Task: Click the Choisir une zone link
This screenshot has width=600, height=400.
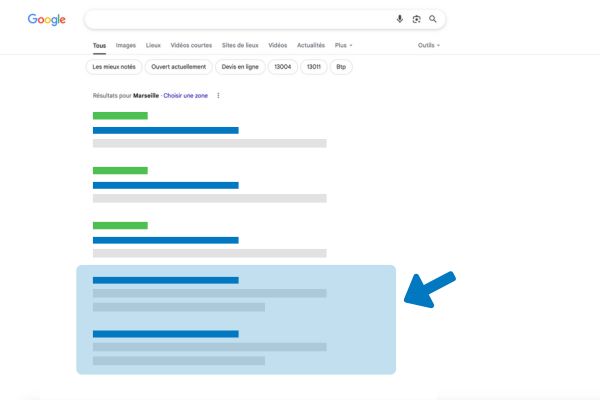Action: click(x=186, y=96)
